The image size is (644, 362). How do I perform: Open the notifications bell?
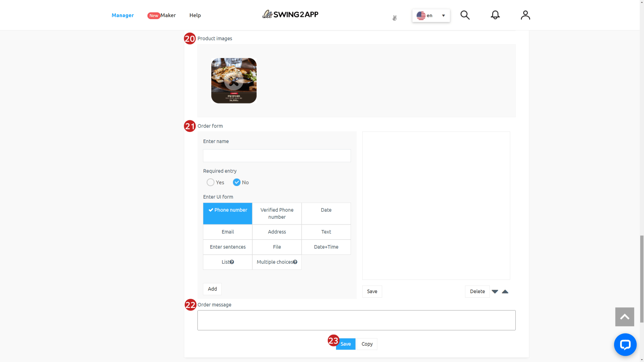pos(495,15)
